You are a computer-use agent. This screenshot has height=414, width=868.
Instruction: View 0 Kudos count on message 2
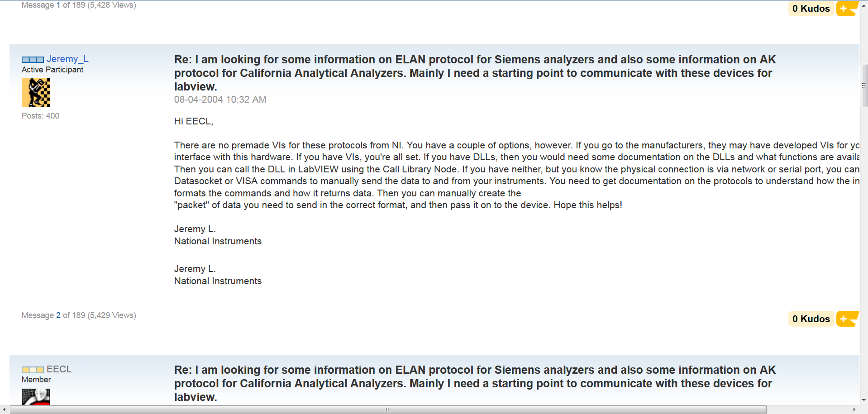[811, 319]
